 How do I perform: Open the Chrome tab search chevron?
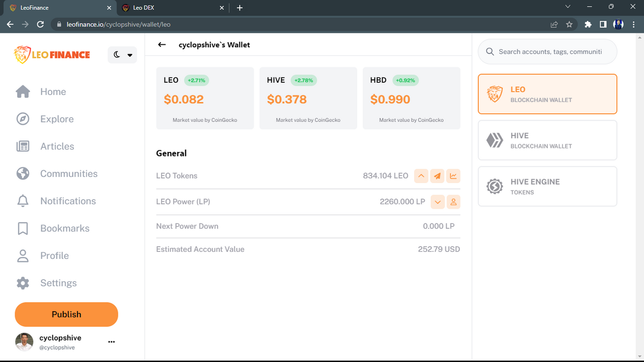pos(568,7)
